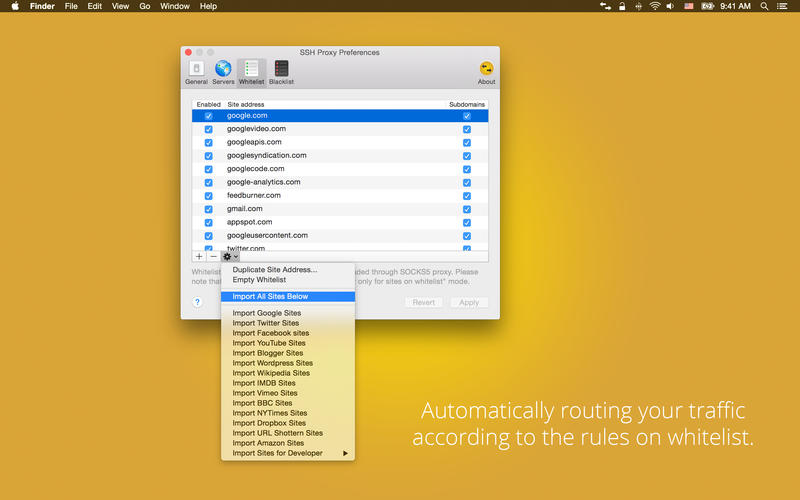Image resolution: width=800 pixels, height=500 pixels.
Task: Click the gear action menu dropdown
Action: (230, 257)
